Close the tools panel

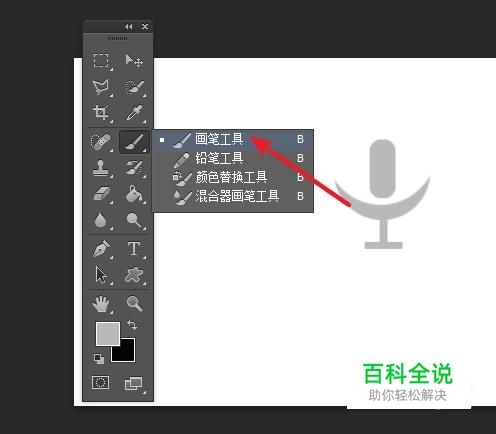(x=145, y=26)
